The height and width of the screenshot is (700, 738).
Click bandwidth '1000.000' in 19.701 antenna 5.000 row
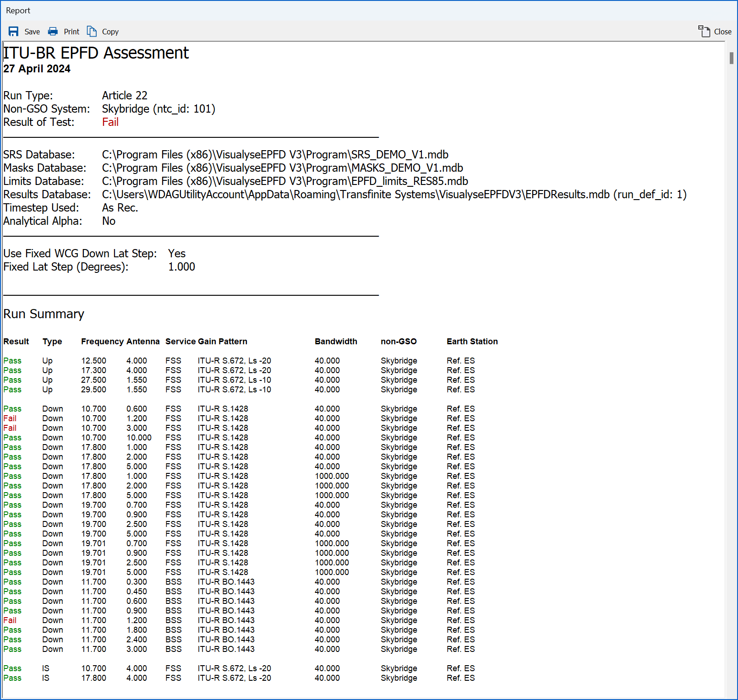point(332,572)
